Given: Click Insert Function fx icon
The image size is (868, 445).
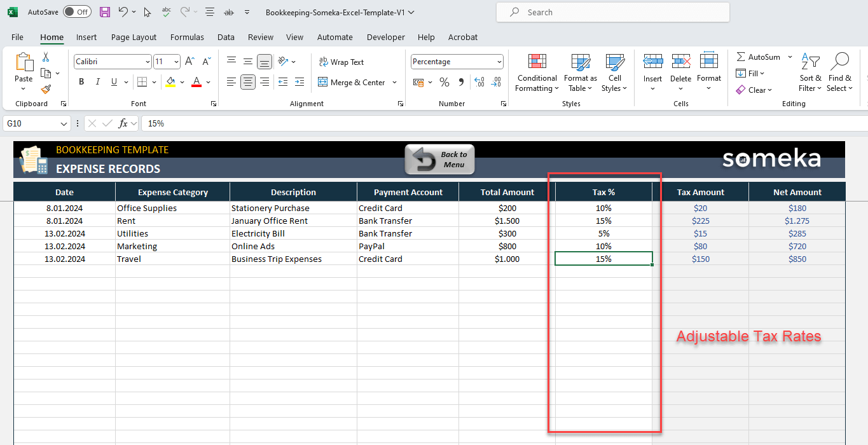Looking at the screenshot, I should coord(123,123).
